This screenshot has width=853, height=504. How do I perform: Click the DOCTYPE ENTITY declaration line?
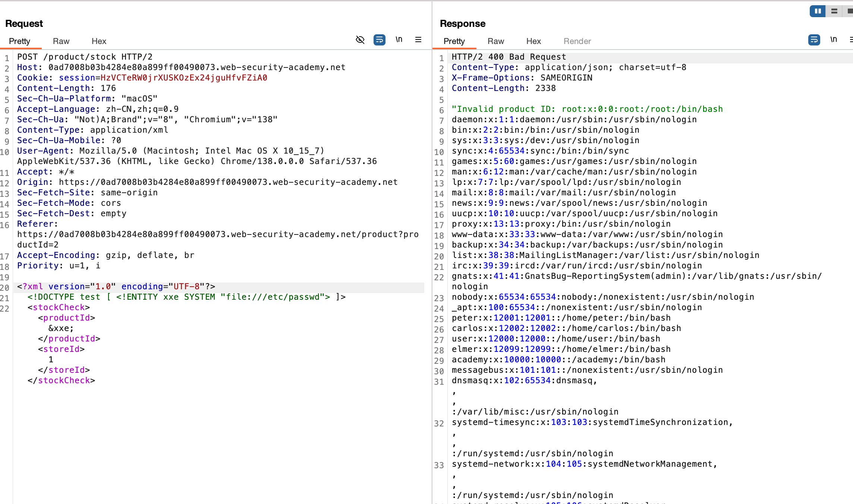coord(186,297)
